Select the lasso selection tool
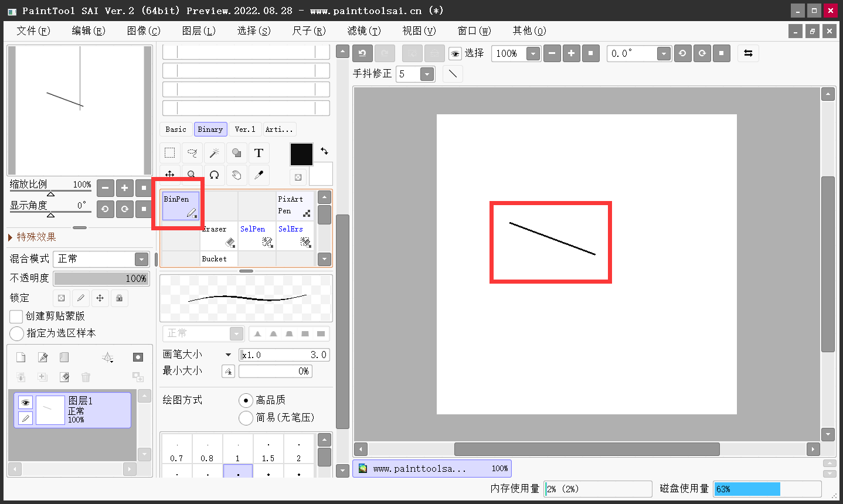The width and height of the screenshot is (843, 504). click(x=192, y=153)
